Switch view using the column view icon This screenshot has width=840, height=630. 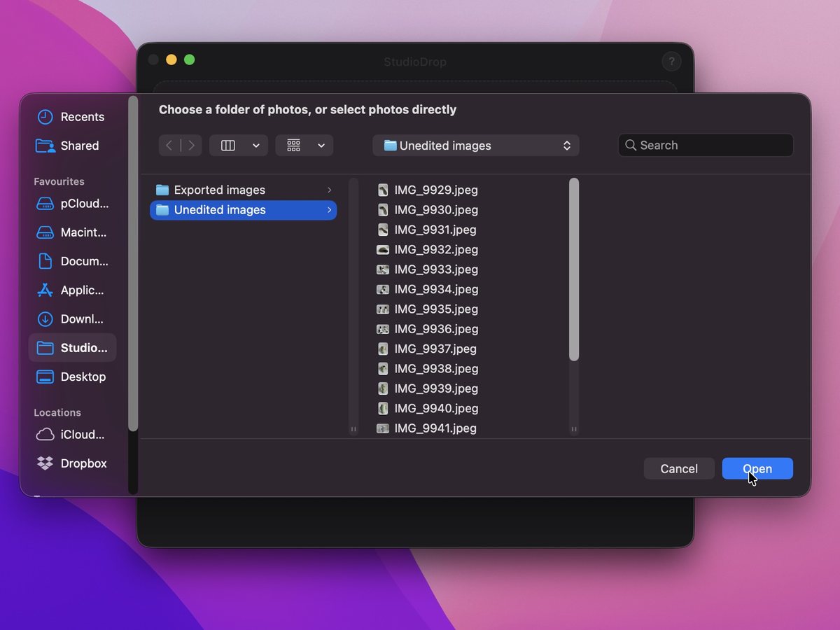click(x=228, y=146)
